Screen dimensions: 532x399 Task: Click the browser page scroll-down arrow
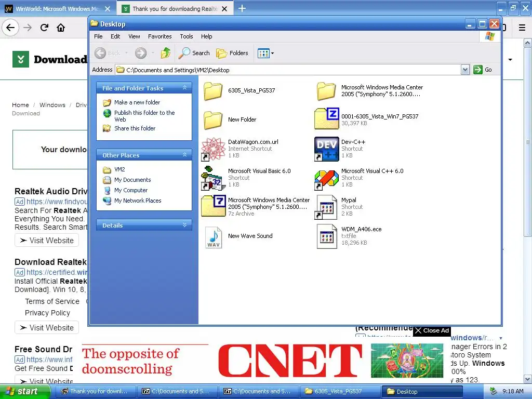527,379
